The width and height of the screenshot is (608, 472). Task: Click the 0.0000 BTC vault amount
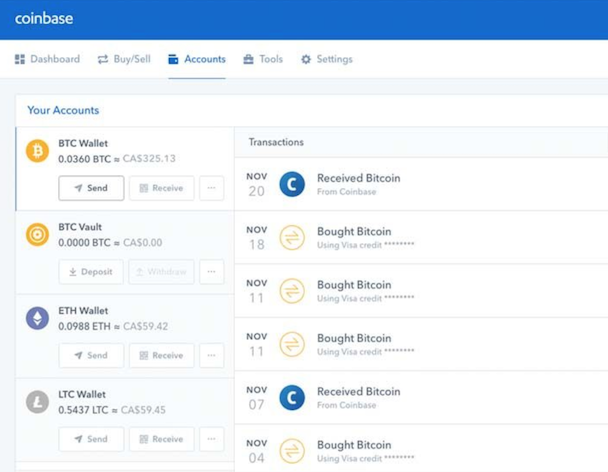85,243
